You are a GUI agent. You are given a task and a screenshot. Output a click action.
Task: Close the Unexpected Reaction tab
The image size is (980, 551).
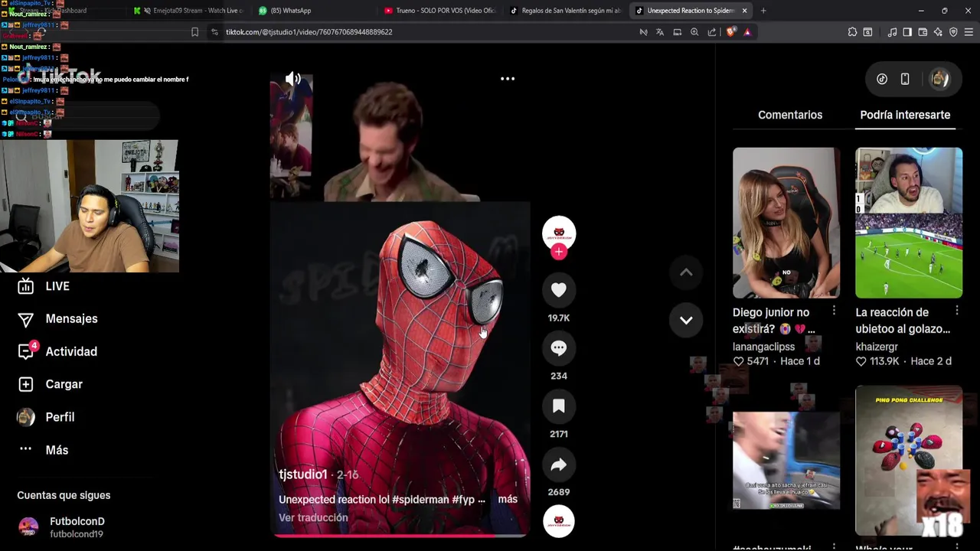(x=744, y=11)
